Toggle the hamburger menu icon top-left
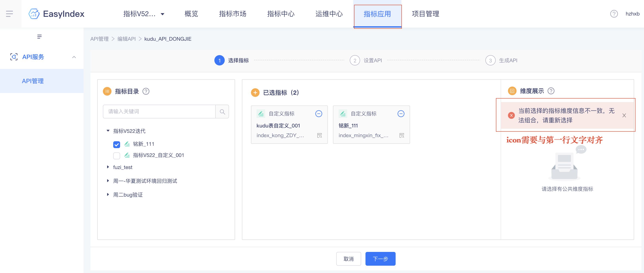The height and width of the screenshot is (273, 644). coord(9,14)
